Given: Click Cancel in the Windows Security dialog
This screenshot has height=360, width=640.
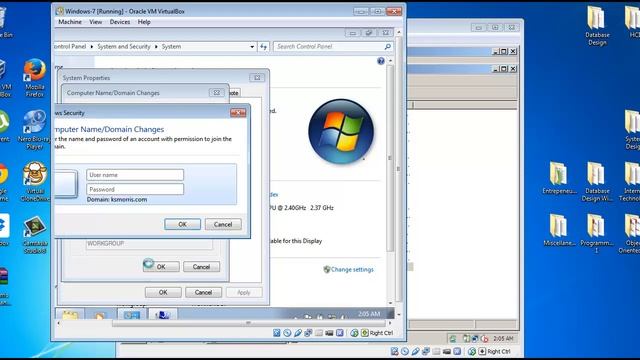Looking at the screenshot, I should (x=223, y=224).
